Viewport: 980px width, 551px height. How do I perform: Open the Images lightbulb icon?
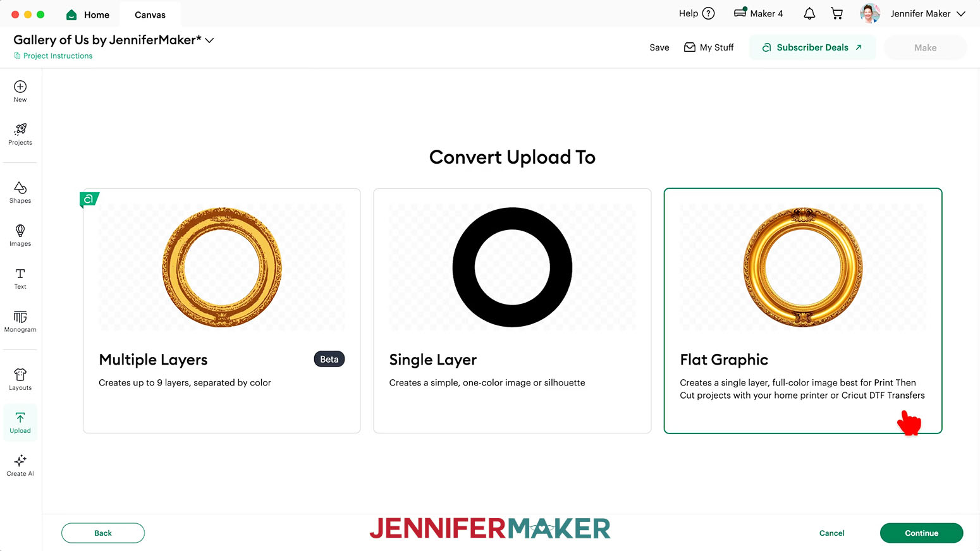click(20, 231)
